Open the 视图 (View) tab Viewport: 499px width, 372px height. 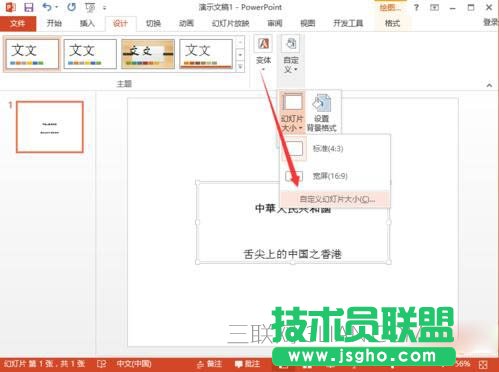(x=307, y=23)
